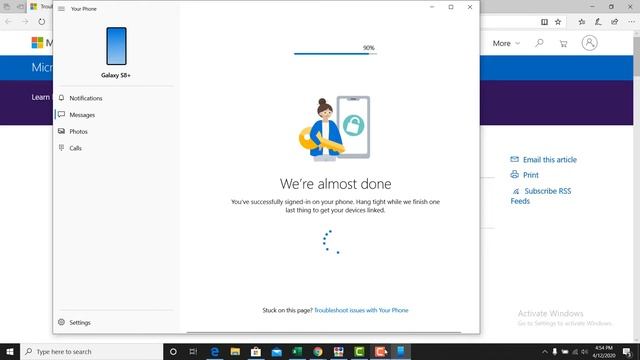
Task: Open Microsoft Edge from the taskbar
Action: tap(215, 351)
